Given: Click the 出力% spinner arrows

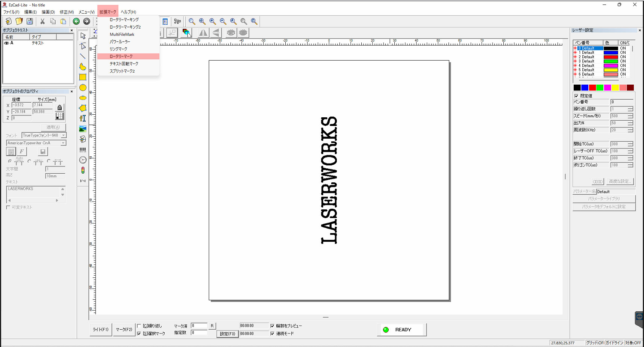Looking at the screenshot, I should coord(630,123).
